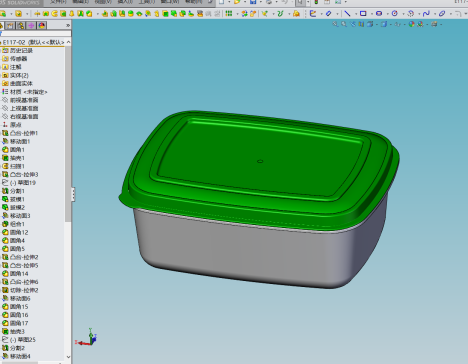This screenshot has height=364, width=468.
Task: Click Zoom to Fit in the heads-up view bar
Action: pos(335,24)
